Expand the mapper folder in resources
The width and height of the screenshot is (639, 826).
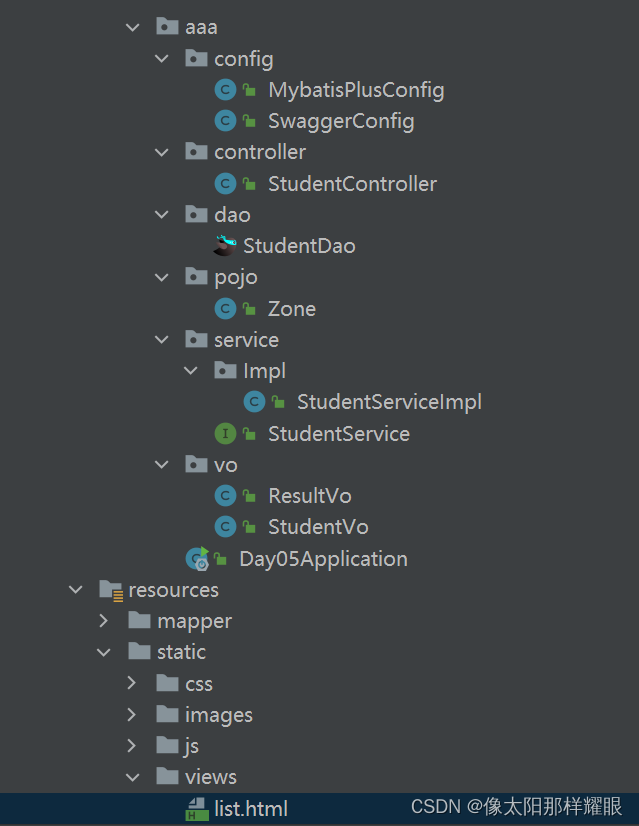(103, 620)
